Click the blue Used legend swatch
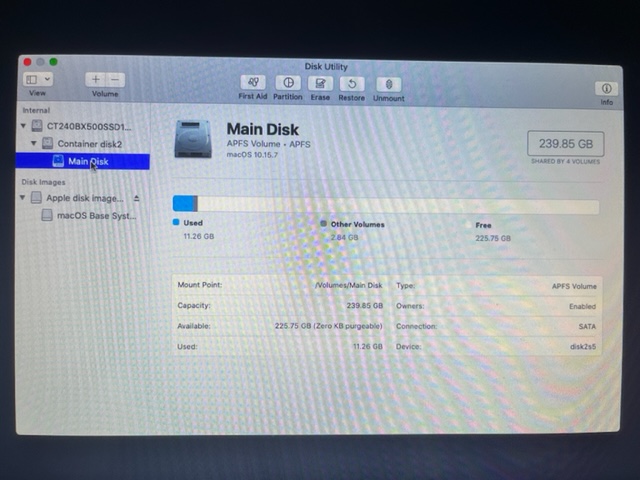This screenshot has width=640, height=480. click(176, 222)
